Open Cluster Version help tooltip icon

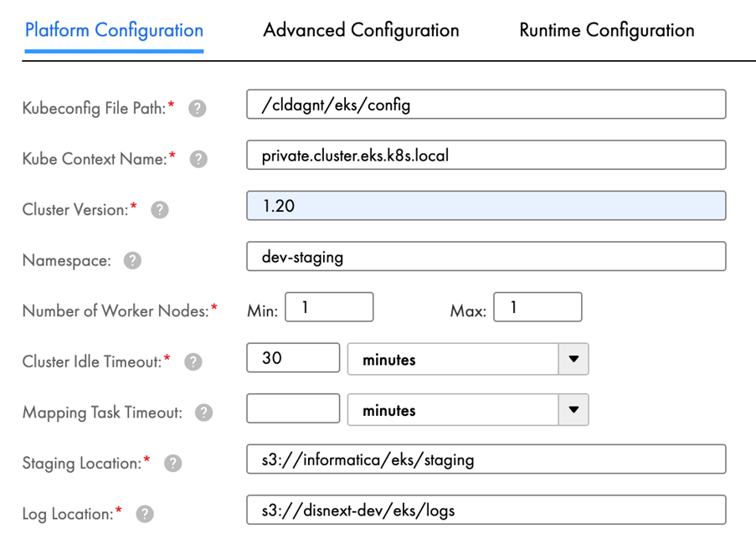point(160,210)
